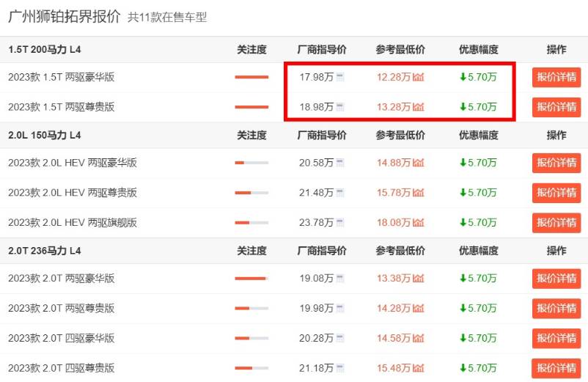The width and height of the screenshot is (588, 382).
Task: Open calculator icon next to 19.98万 price
Action: (x=340, y=309)
